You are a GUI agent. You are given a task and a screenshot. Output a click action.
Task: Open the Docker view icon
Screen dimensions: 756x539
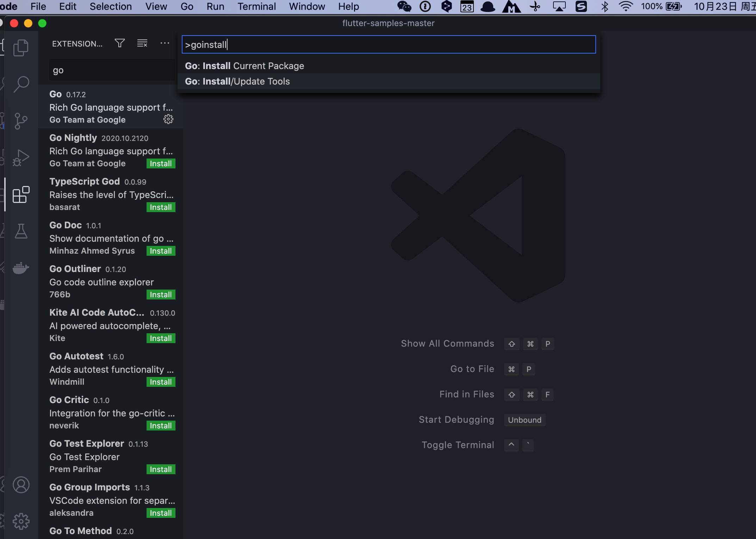click(x=21, y=268)
